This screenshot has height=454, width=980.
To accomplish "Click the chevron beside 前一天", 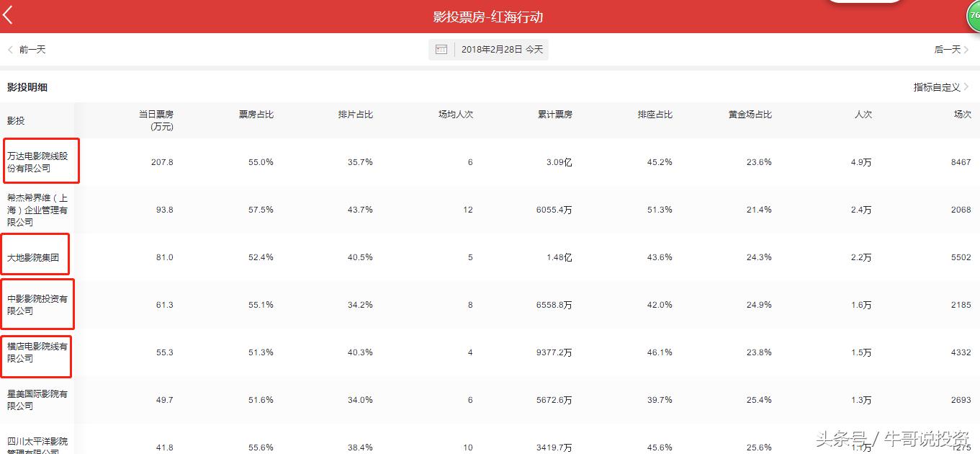I will click(9, 49).
